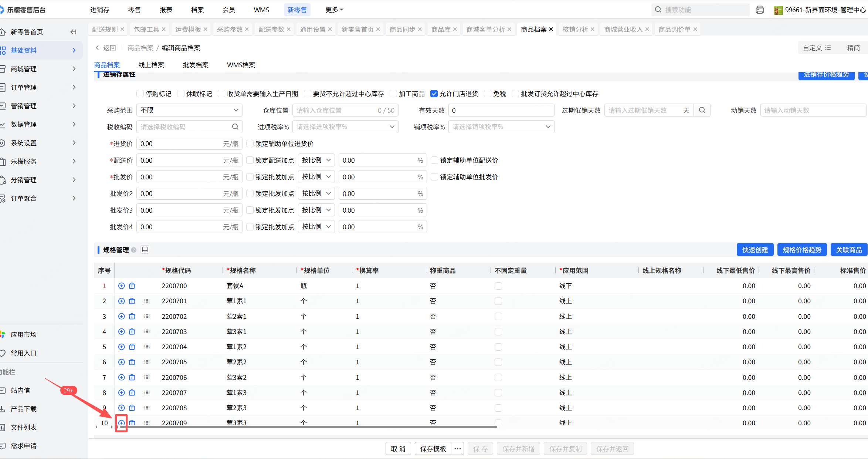Click the collapse icon next to 规格管理
This screenshot has height=459, width=868.
click(x=145, y=250)
